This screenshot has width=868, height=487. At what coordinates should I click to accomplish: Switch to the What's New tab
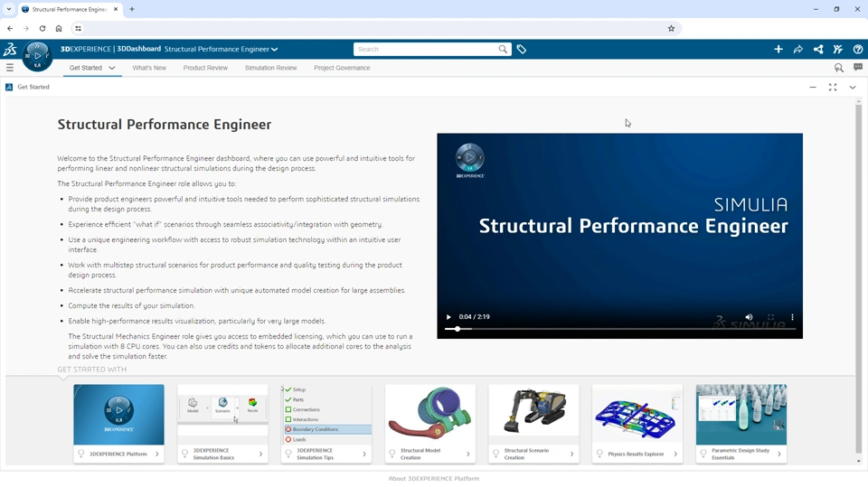[x=149, y=68]
